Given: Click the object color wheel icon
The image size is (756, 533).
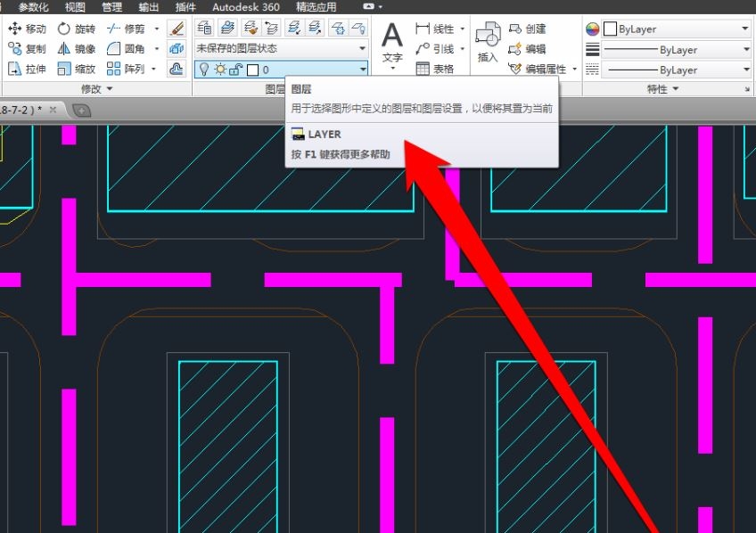Looking at the screenshot, I should tap(592, 29).
